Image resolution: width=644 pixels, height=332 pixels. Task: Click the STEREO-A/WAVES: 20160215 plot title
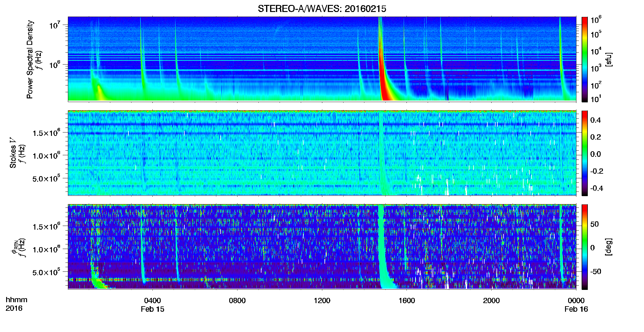pos(322,9)
